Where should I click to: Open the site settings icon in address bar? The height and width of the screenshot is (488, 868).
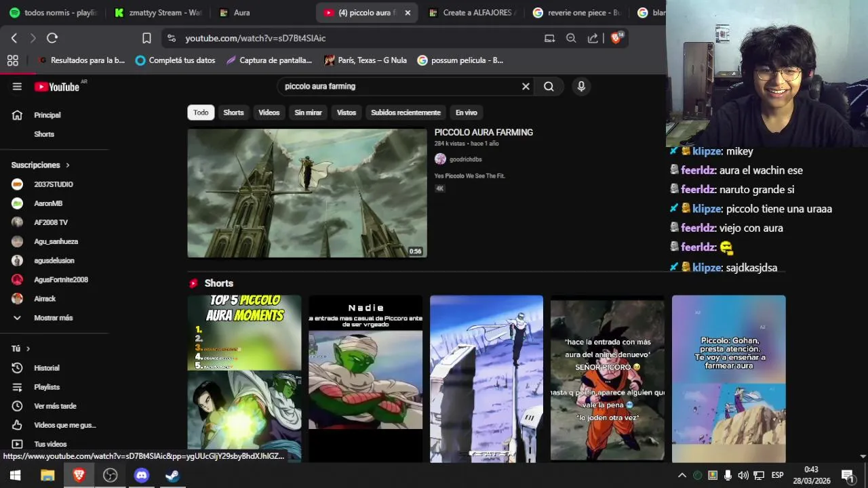pos(171,39)
